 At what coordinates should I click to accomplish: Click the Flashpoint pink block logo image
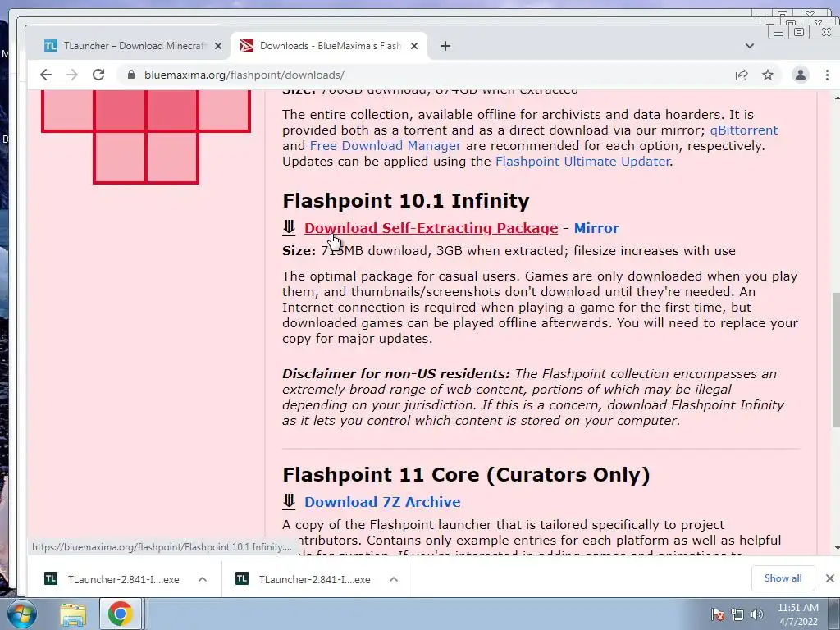(x=146, y=137)
